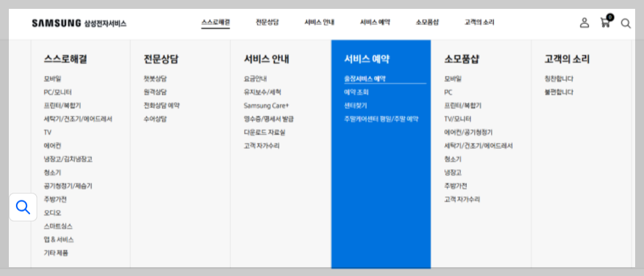Open 세탁기/건조기/에어드레서 under 스스로해결
The width and height of the screenshot is (644, 276).
78,119
